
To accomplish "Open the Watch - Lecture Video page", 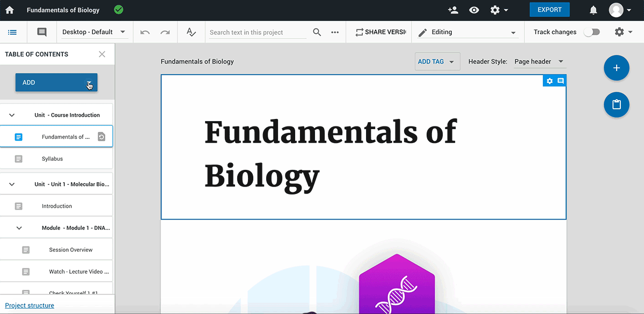I will (x=56, y=272).
